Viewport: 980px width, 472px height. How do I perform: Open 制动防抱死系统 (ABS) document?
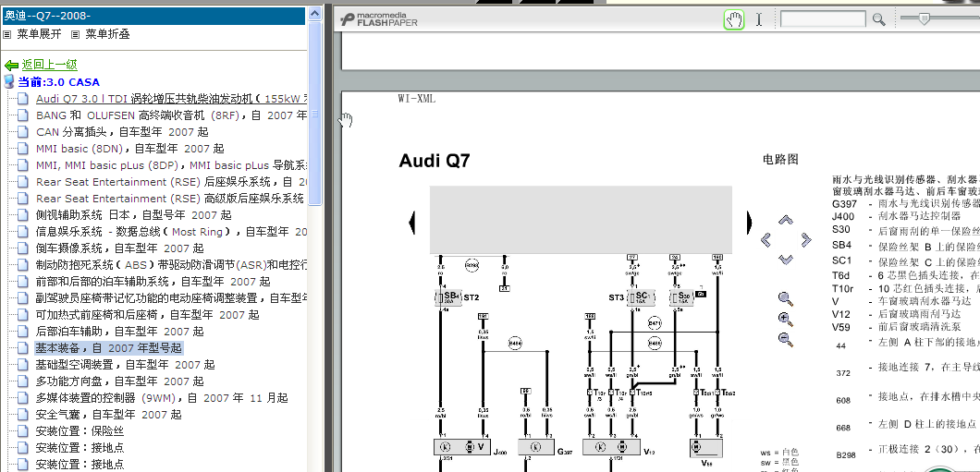pos(171,265)
